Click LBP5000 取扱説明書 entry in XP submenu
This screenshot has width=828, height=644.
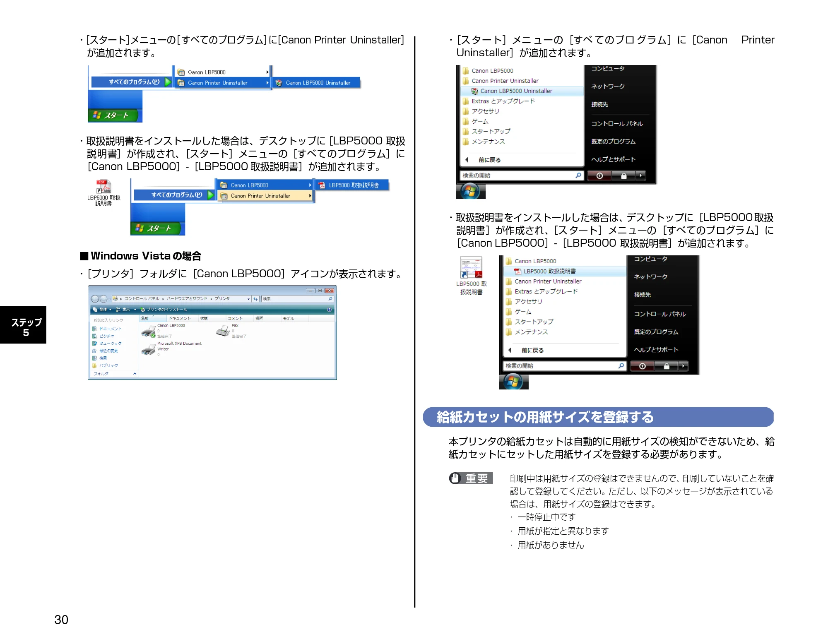[x=352, y=185]
